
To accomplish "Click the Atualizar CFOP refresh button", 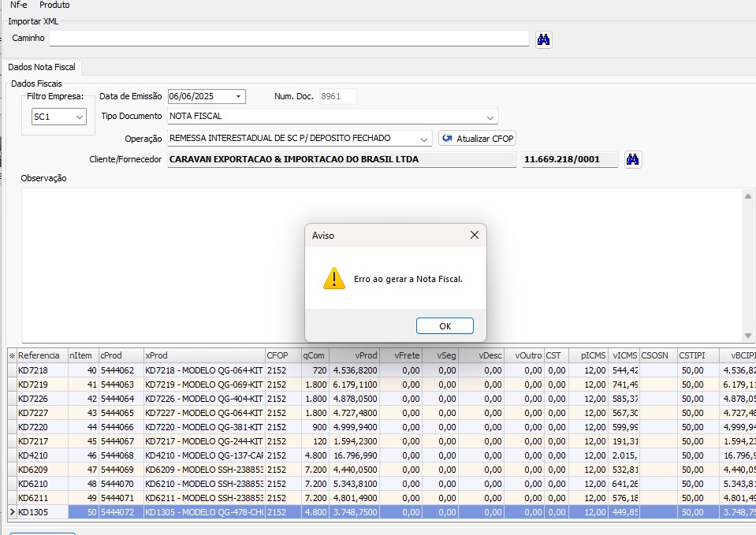I will (x=477, y=139).
